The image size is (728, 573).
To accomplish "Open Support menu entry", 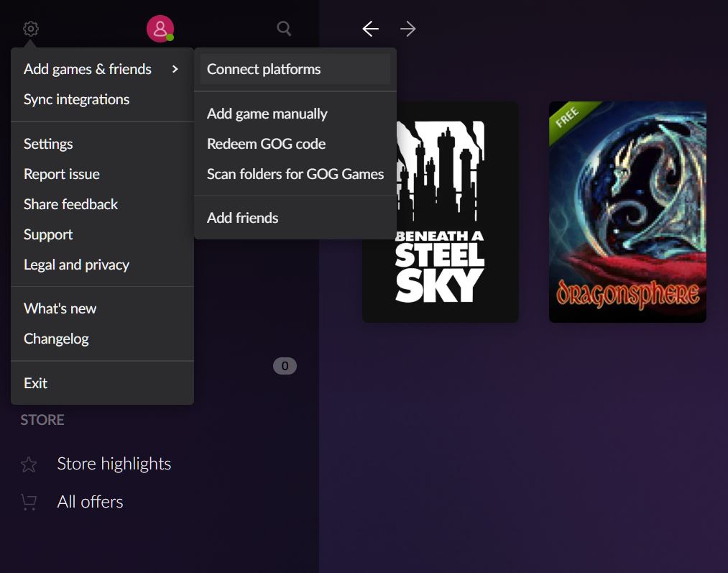I will click(x=102, y=234).
